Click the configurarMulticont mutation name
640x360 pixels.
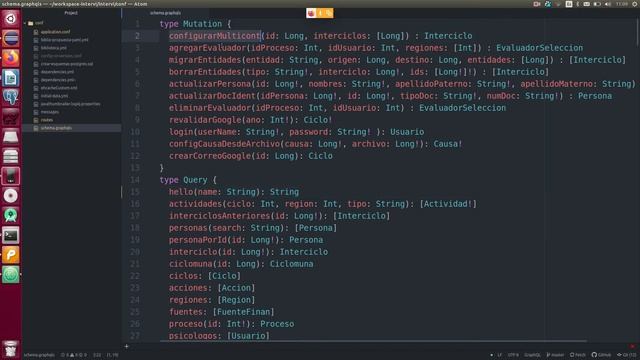tap(215, 36)
